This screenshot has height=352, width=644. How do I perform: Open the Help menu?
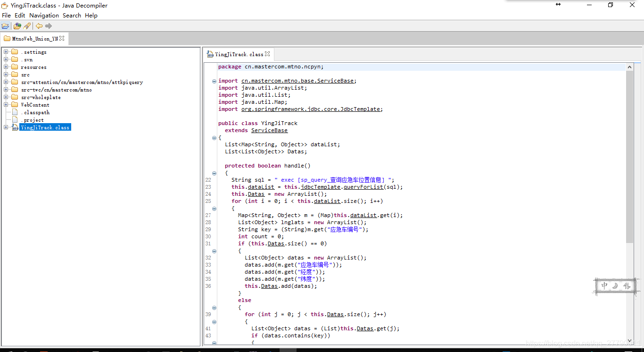coord(91,15)
